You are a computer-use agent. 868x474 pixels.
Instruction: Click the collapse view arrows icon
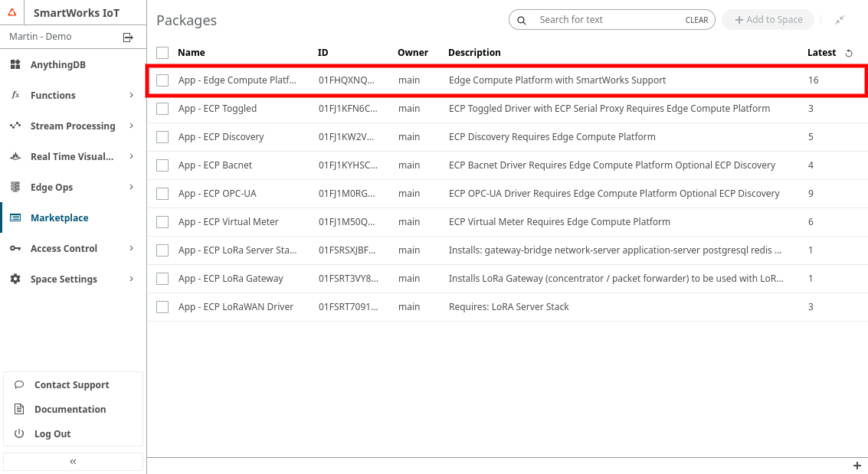pyautogui.click(x=840, y=20)
